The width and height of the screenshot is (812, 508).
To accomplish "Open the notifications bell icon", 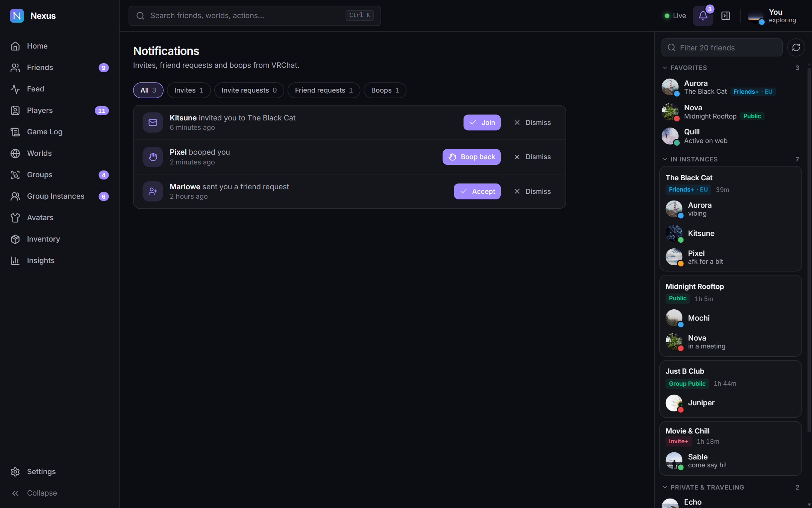I will [x=703, y=16].
